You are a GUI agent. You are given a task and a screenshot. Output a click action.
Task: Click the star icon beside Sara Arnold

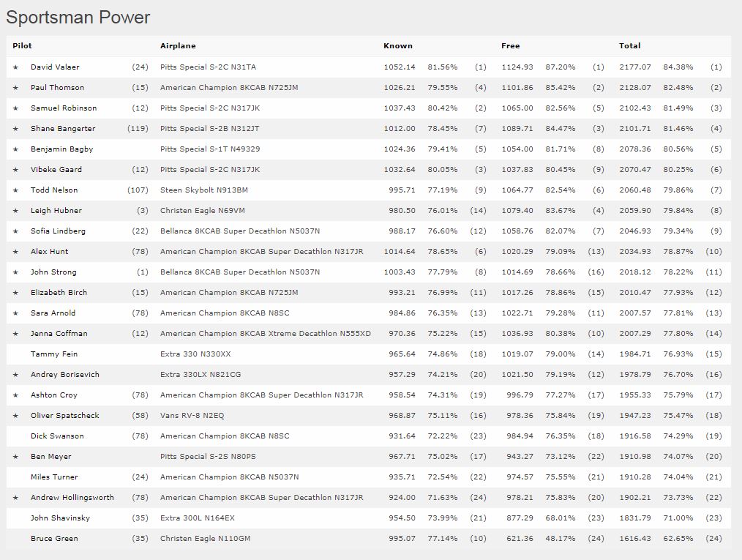pyautogui.click(x=15, y=313)
